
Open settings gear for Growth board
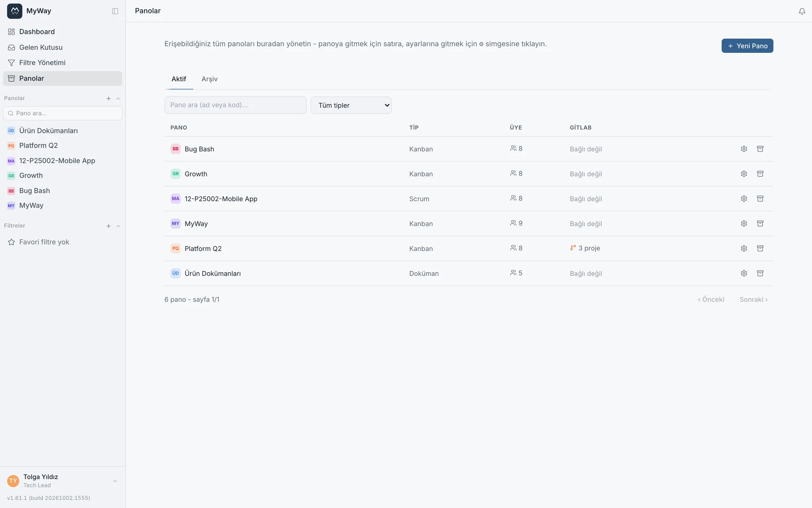(x=744, y=174)
